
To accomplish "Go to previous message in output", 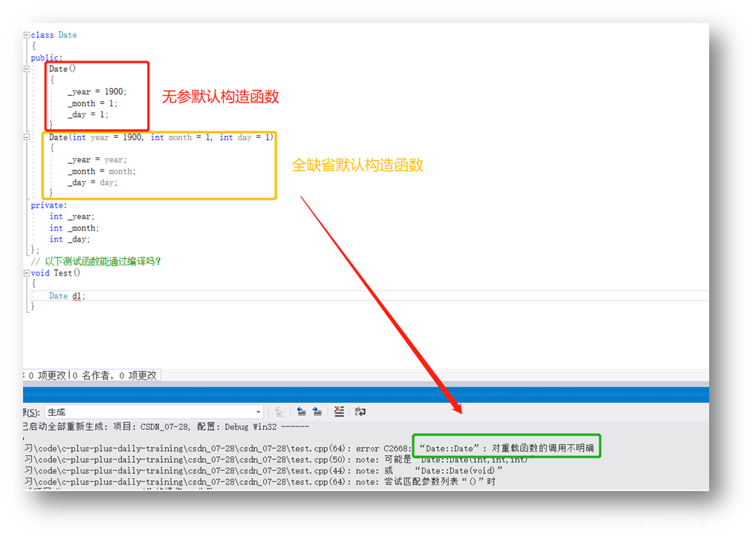I will pos(301,412).
